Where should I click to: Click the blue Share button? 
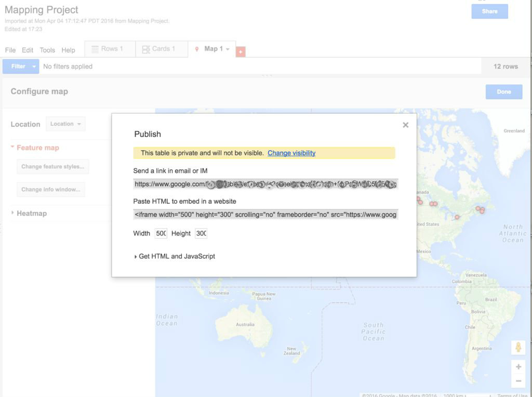point(489,11)
